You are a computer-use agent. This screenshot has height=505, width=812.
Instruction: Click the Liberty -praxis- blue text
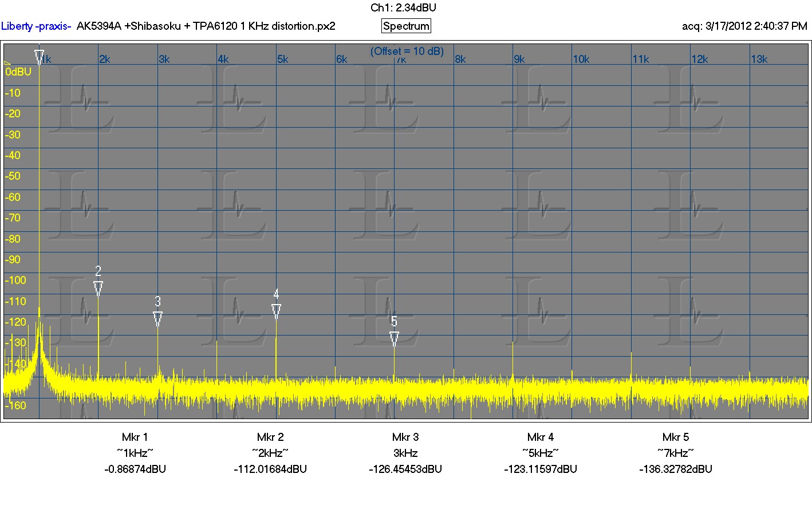(36, 26)
